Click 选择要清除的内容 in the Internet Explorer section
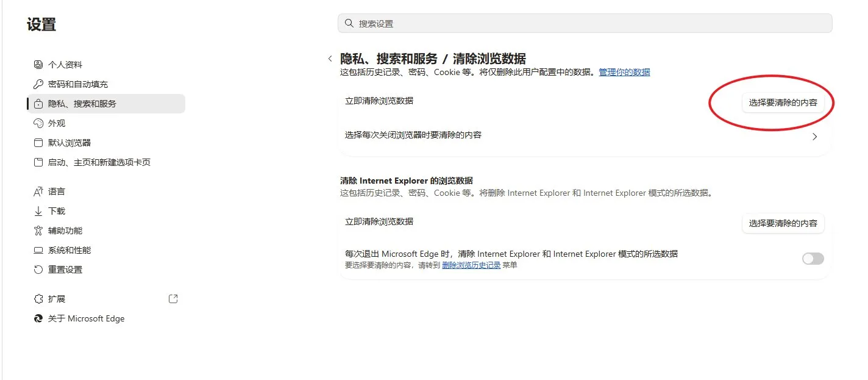 (x=783, y=223)
